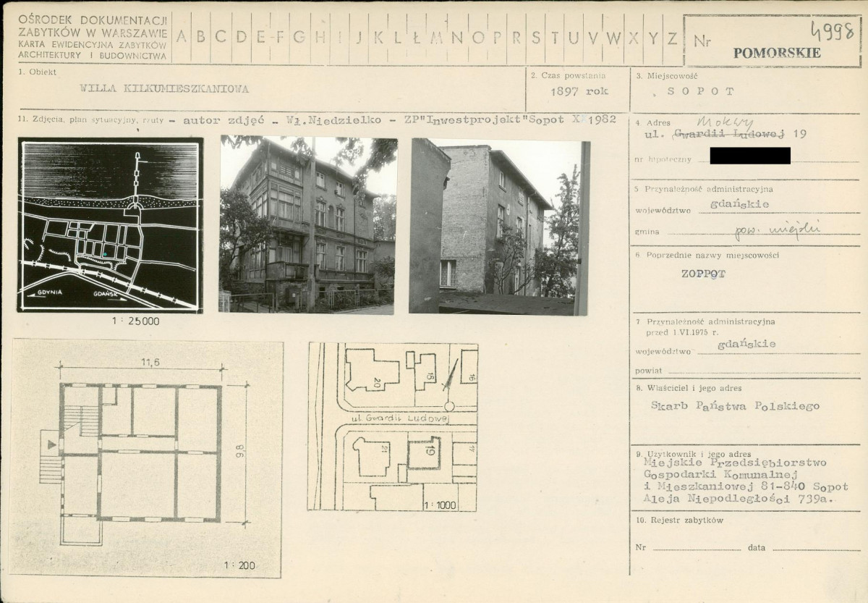868x603 pixels.
Task: Click the ZOPPOT previous name entry
Action: [x=703, y=275]
